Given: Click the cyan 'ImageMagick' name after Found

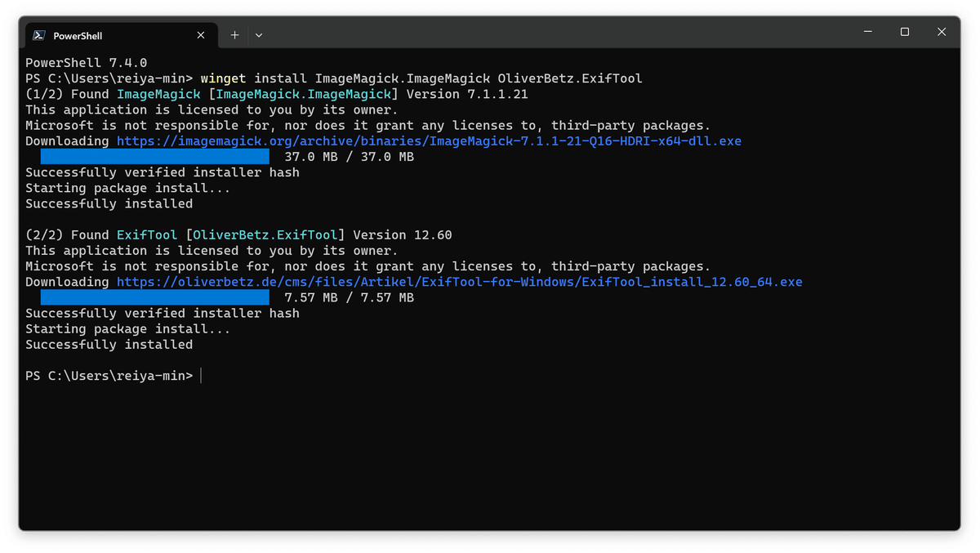Looking at the screenshot, I should [158, 94].
